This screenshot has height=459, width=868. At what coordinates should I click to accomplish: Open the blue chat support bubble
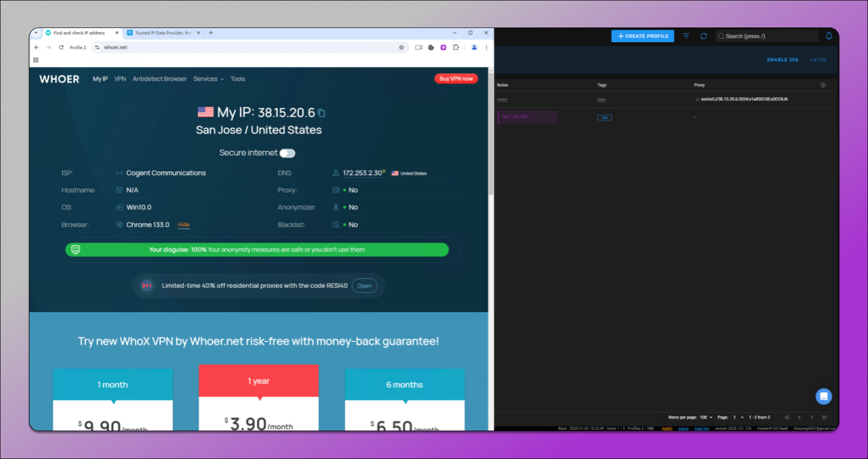[824, 396]
